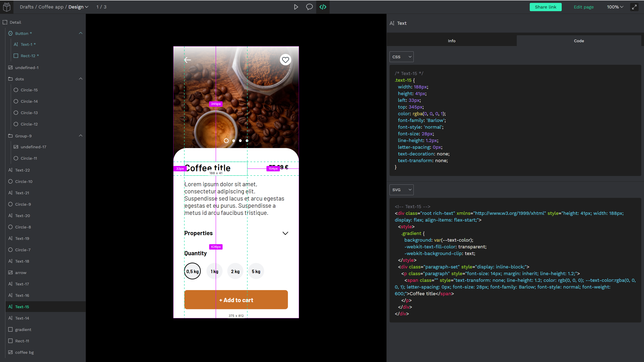This screenshot has height=362, width=644.
Task: Switch to the Info tab
Action: pos(451,41)
